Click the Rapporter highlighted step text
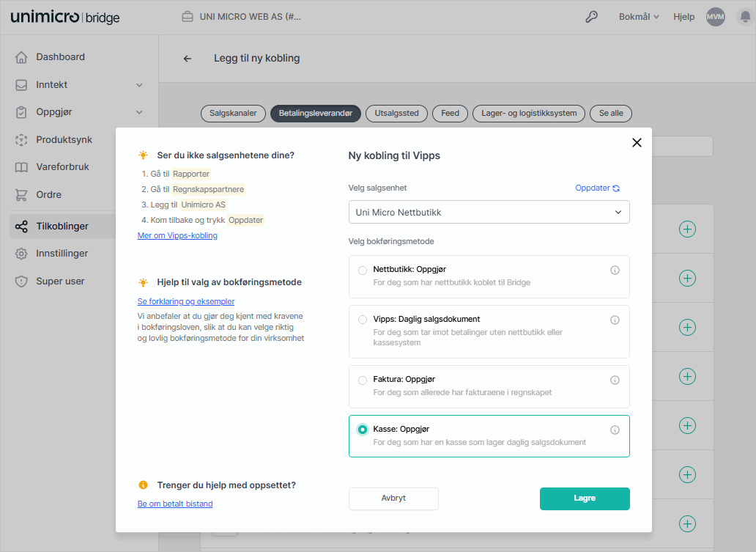 (x=191, y=174)
